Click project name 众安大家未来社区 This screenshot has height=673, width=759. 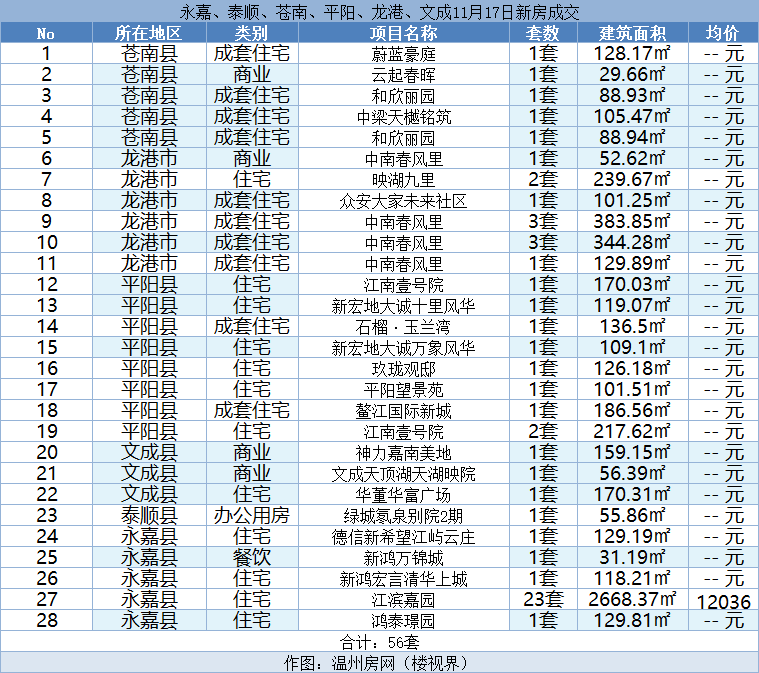(403, 201)
